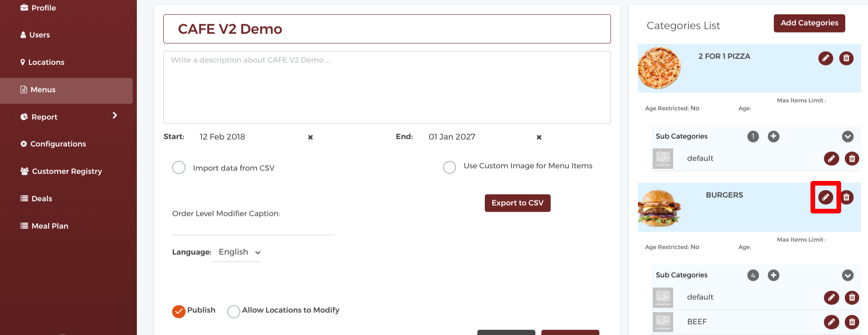Toggle Use Custom Image for Menu Items
The width and height of the screenshot is (868, 335).
pos(450,167)
